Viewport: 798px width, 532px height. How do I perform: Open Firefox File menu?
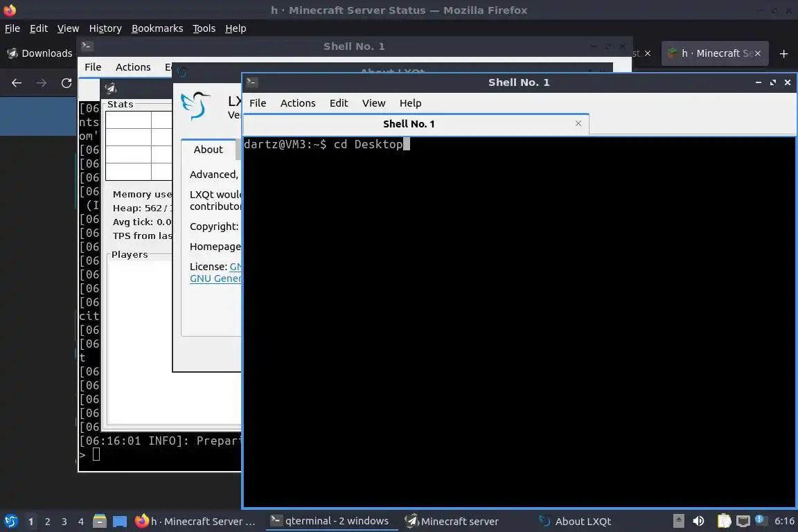click(12, 28)
